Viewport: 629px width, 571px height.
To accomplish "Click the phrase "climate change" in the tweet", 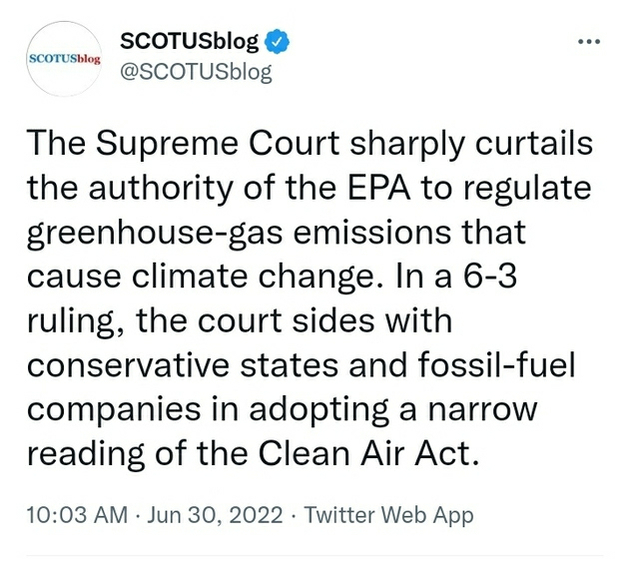I will tap(248, 278).
